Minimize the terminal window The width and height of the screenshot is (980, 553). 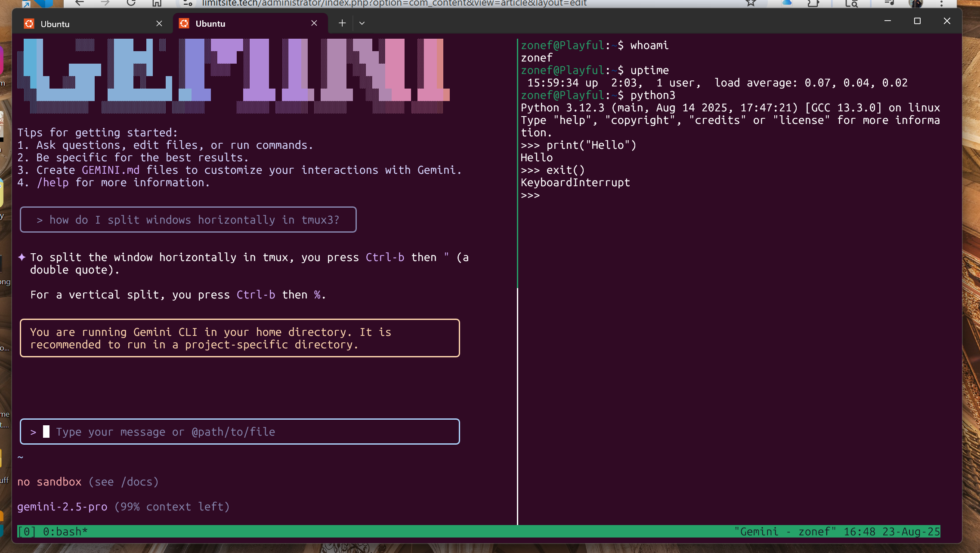pos(887,21)
